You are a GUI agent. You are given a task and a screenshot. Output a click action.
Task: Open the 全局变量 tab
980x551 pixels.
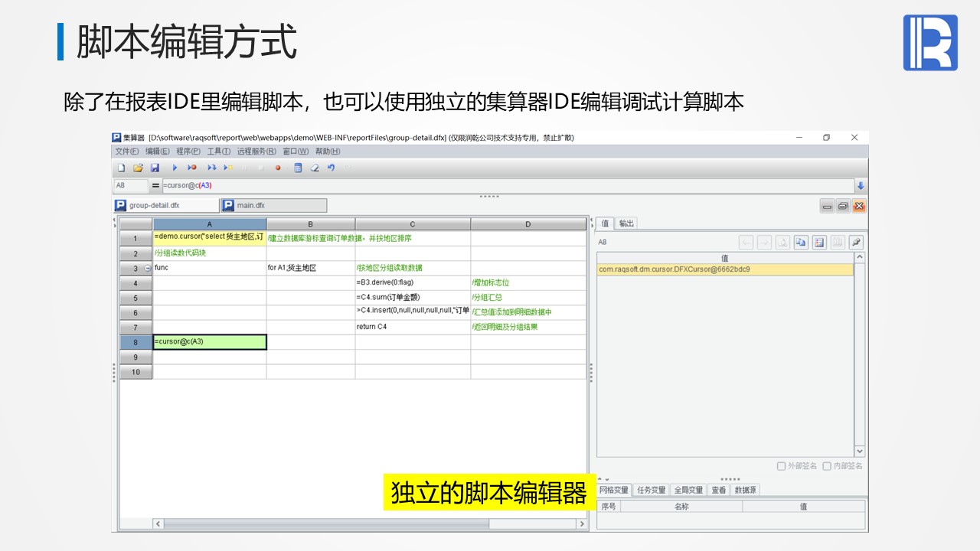coord(688,490)
